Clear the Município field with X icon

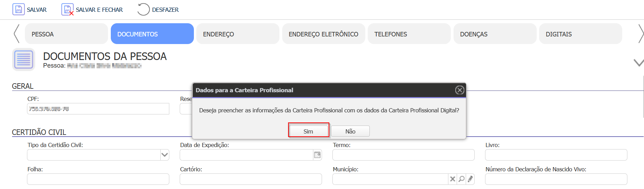point(452,179)
